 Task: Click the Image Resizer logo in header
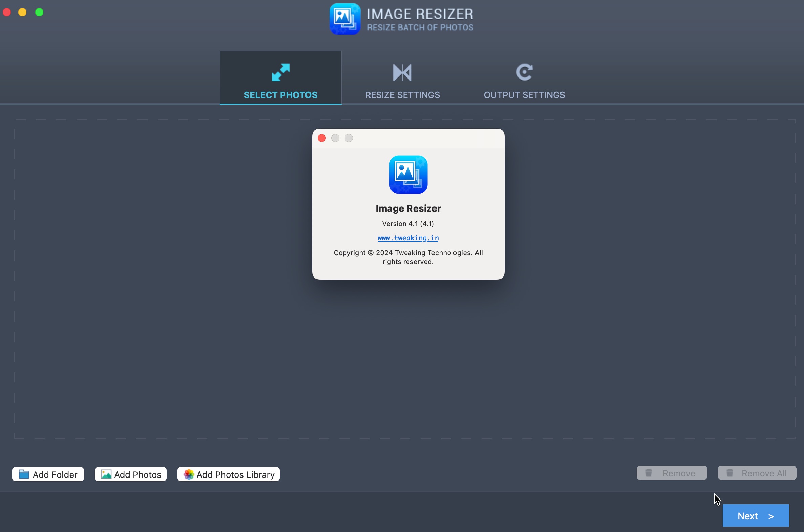pyautogui.click(x=345, y=19)
